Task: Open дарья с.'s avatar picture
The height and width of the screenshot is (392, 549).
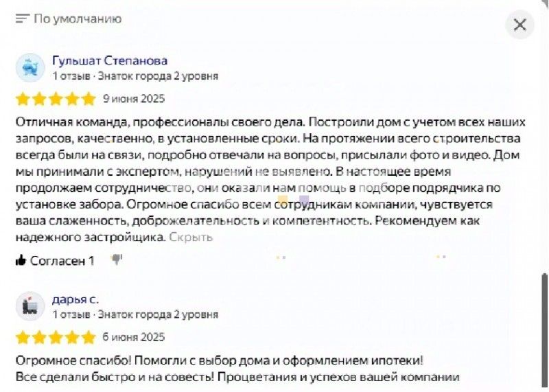Action: (30, 305)
